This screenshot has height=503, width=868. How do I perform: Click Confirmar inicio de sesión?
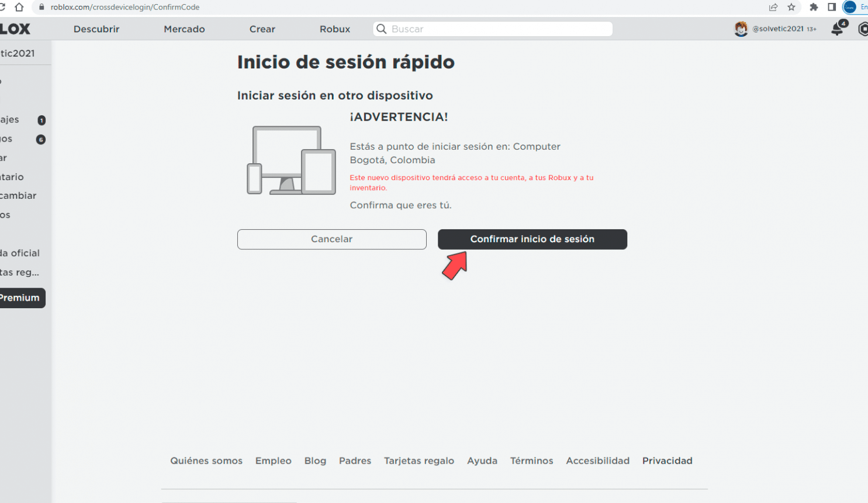(x=532, y=239)
